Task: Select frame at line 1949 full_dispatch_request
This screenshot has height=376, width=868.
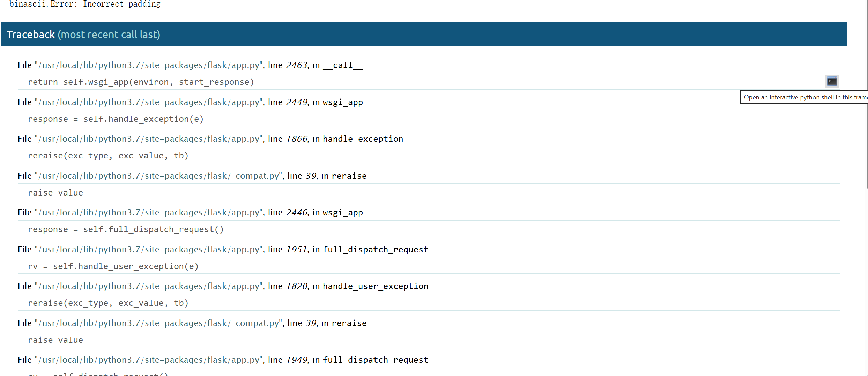Action: coord(223,360)
